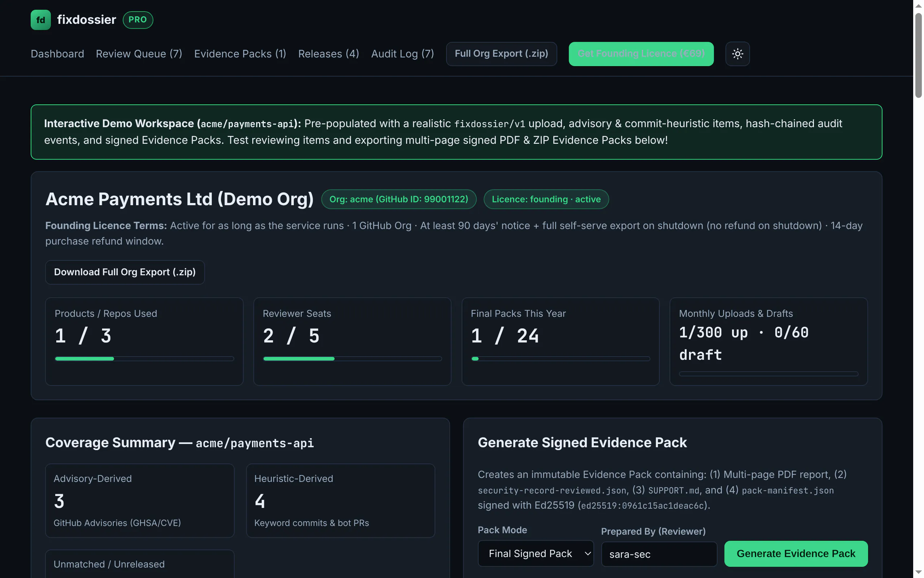
Task: Click Get Founding Licence (€69) button
Action: point(641,54)
